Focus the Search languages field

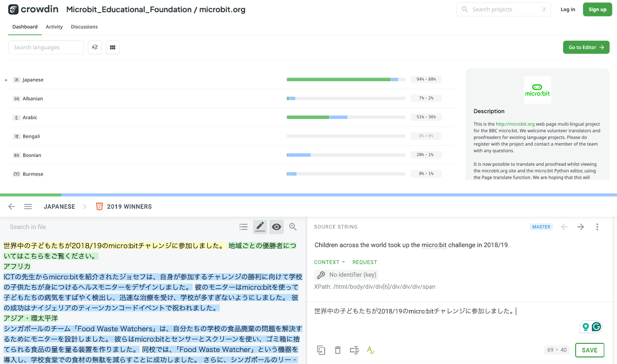46,47
